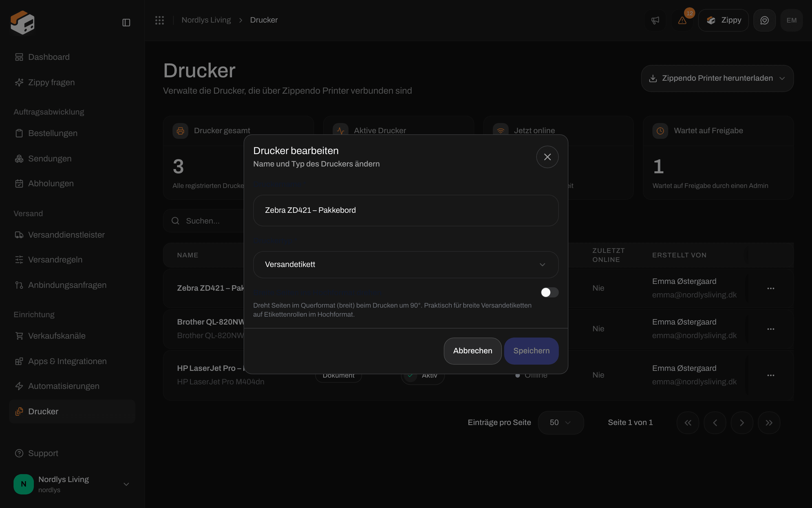Click the printer name input field
The width and height of the screenshot is (812, 508).
point(406,210)
